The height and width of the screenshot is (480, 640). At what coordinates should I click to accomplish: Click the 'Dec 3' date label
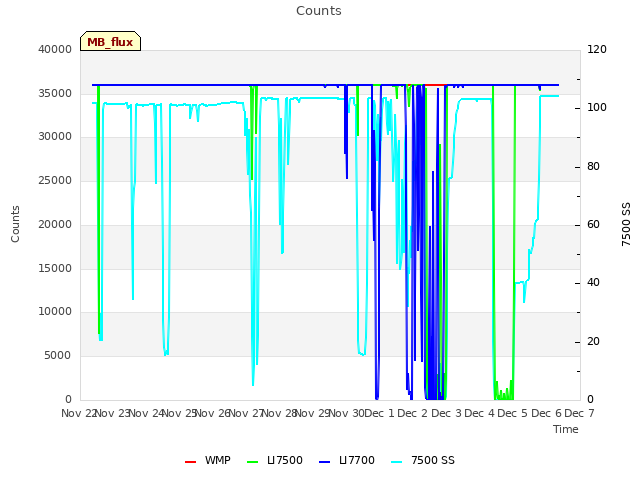(446, 413)
